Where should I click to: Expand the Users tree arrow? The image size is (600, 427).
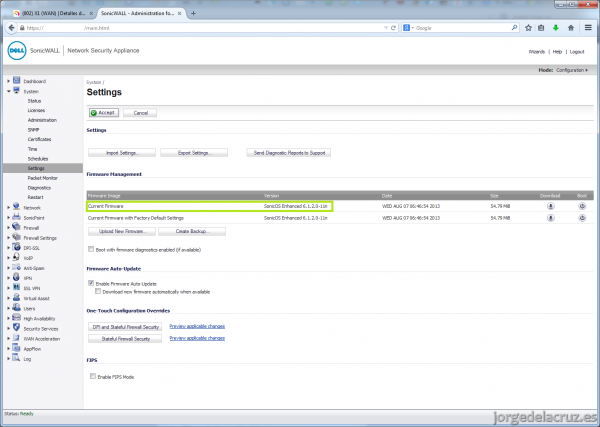(8, 308)
